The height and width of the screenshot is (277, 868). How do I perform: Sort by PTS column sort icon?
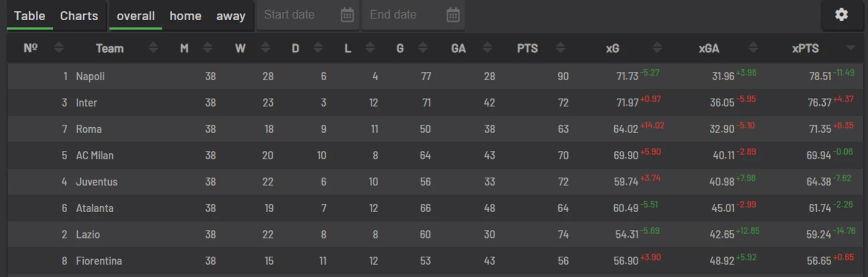[x=559, y=48]
